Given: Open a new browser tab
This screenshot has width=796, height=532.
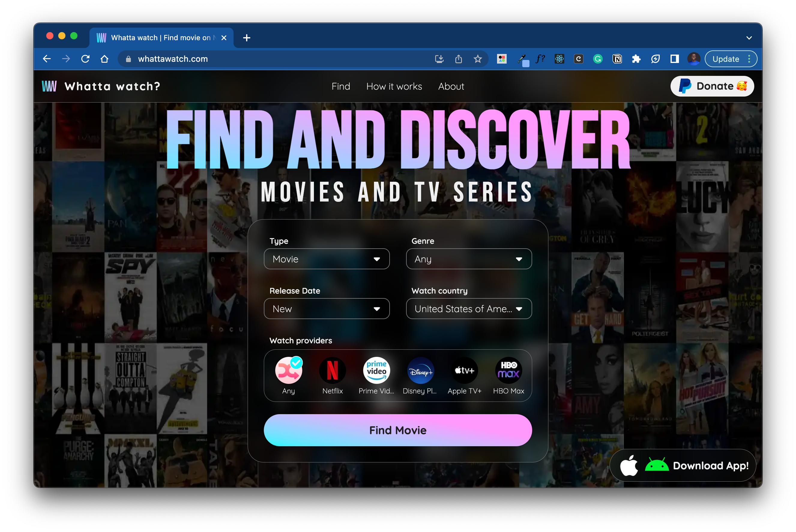Looking at the screenshot, I should pyautogui.click(x=246, y=38).
